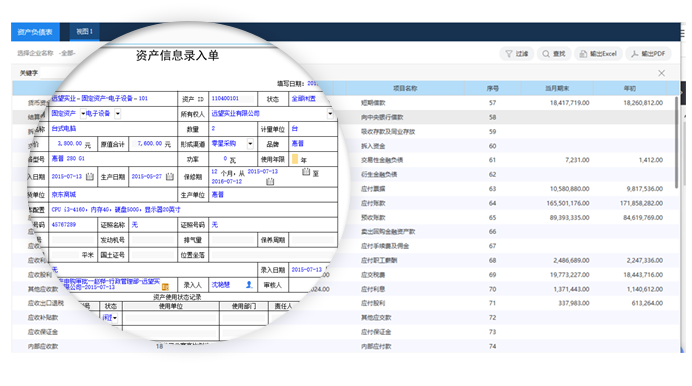Click the person icon beside 录入人 name
The width and height of the screenshot is (692, 386).
[x=249, y=285]
